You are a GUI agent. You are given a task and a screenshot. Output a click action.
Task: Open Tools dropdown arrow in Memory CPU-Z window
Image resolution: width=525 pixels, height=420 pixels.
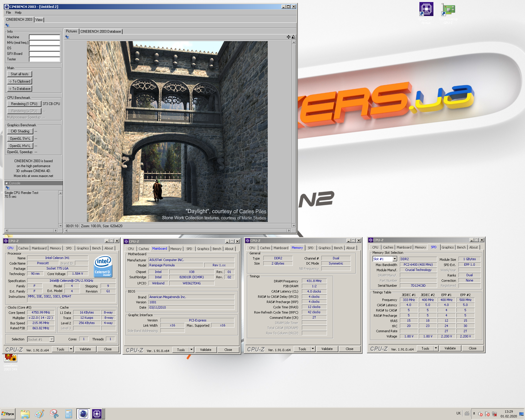[313, 349]
